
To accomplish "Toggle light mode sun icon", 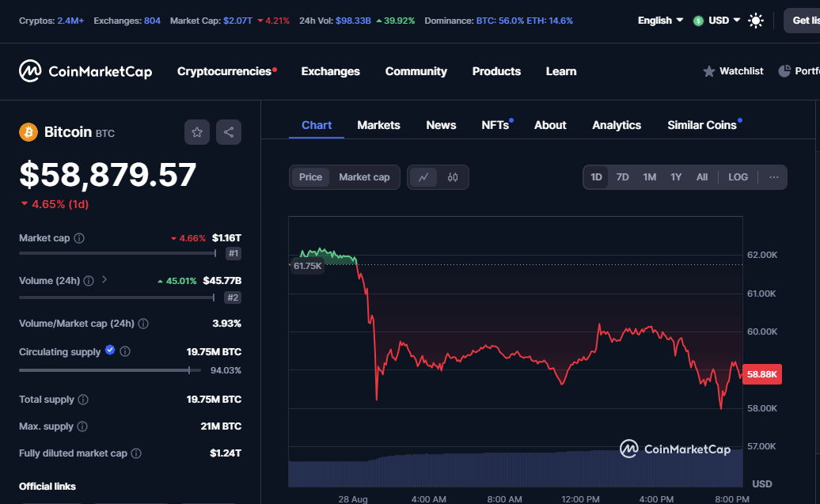I will 756,21.
